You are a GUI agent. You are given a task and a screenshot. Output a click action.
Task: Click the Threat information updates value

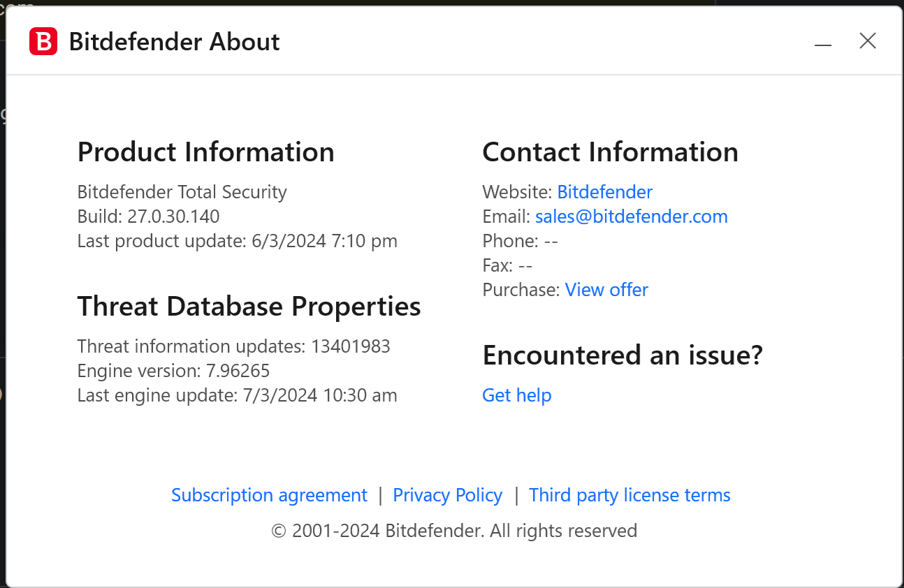tap(350, 346)
